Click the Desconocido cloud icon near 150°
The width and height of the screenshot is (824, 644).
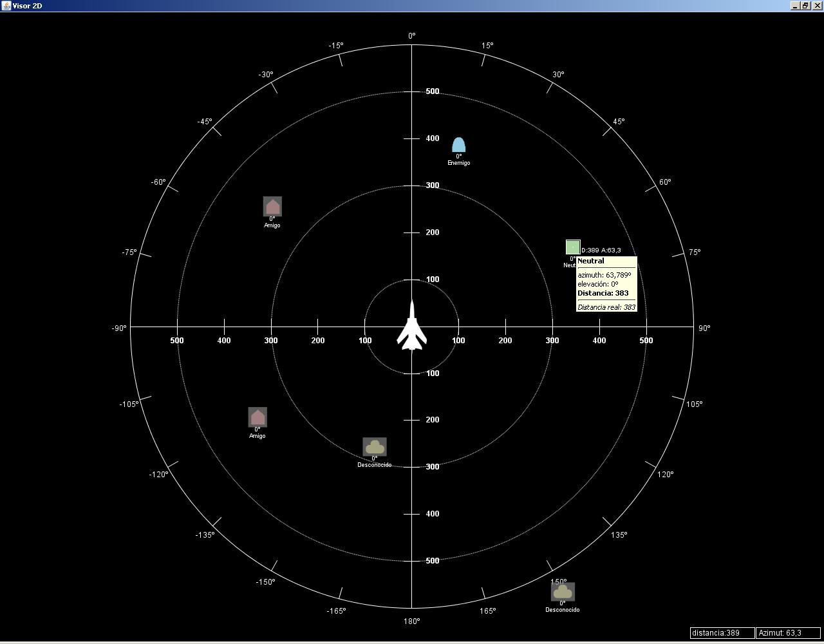pos(563,591)
